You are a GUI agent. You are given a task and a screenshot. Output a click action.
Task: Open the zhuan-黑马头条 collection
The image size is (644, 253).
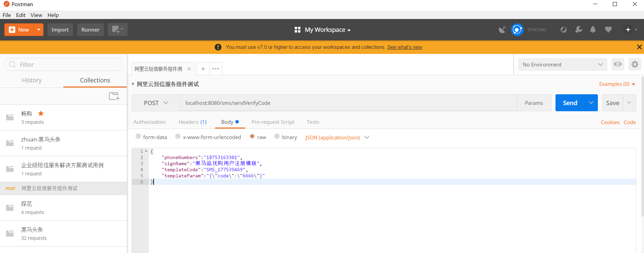click(63, 143)
